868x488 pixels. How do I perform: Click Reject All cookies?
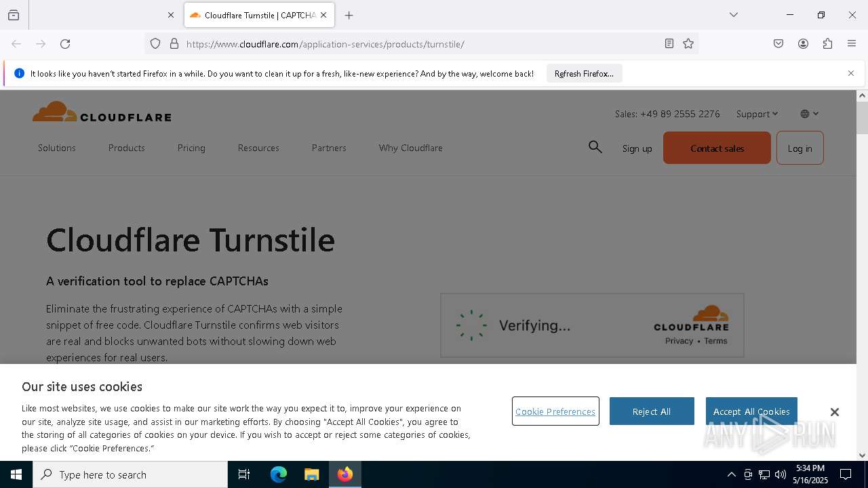coord(652,411)
